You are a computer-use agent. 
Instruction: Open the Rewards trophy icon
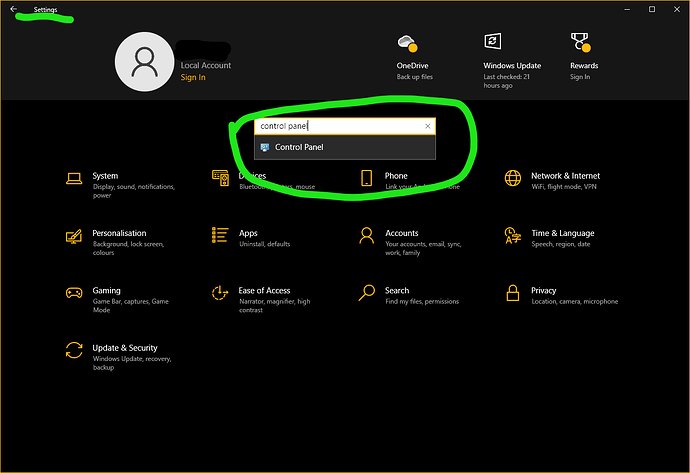[x=581, y=42]
